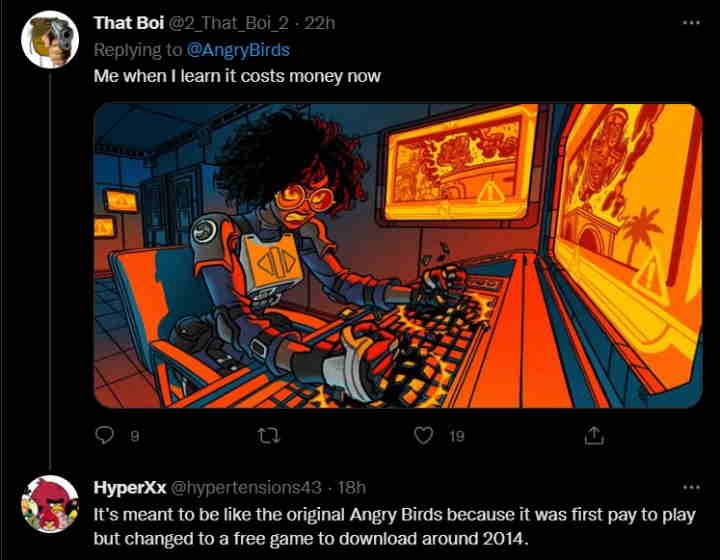Viewport: 720px width, 560px height.
Task: Open the orange comic artwork image
Action: click(x=398, y=256)
